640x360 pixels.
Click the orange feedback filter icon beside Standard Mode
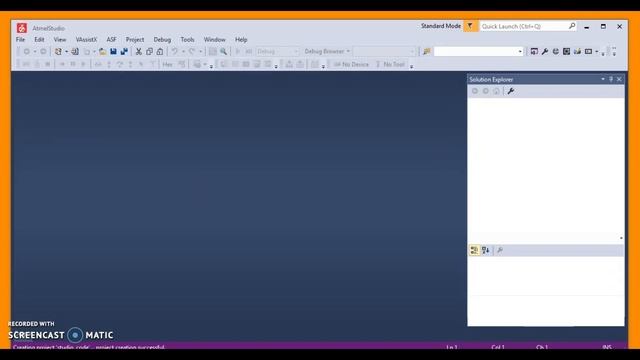(x=470, y=26)
